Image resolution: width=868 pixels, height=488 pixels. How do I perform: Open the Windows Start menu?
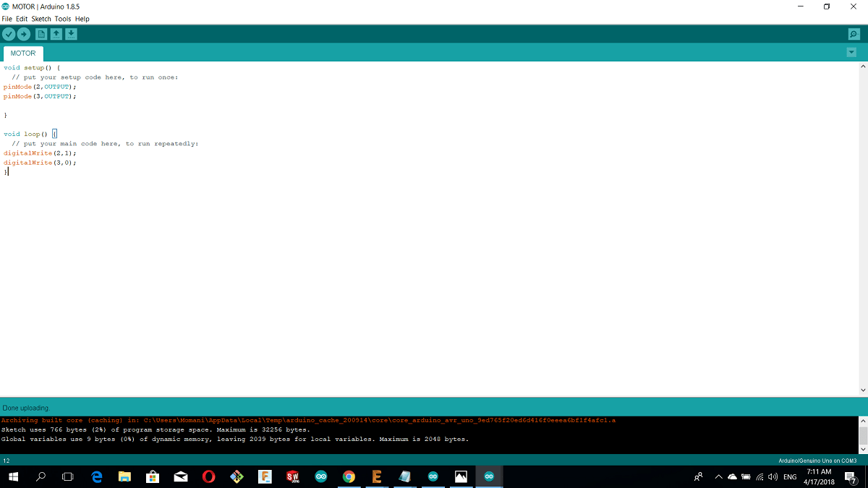point(13,476)
